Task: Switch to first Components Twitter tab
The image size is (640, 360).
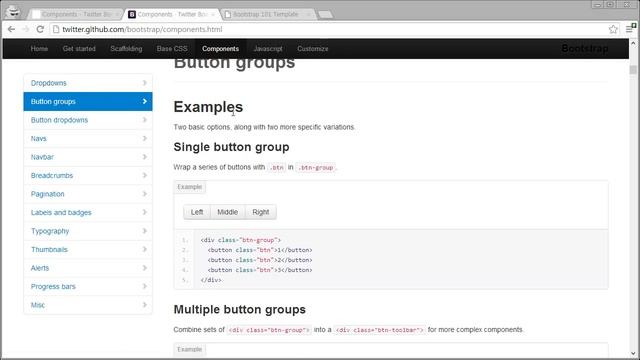Action: [76, 14]
